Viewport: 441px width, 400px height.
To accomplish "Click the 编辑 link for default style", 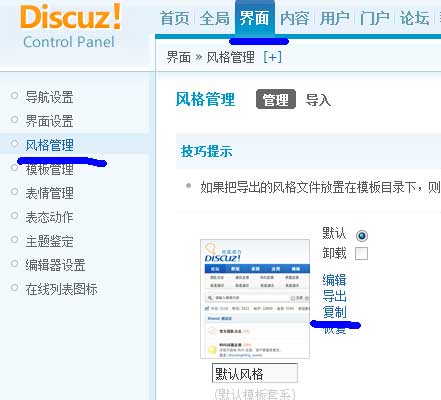I will tap(334, 280).
